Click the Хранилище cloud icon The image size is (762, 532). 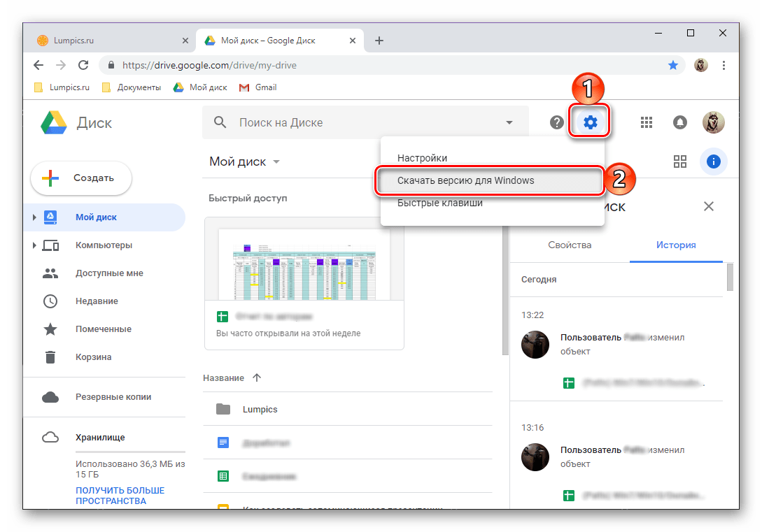tap(50, 438)
